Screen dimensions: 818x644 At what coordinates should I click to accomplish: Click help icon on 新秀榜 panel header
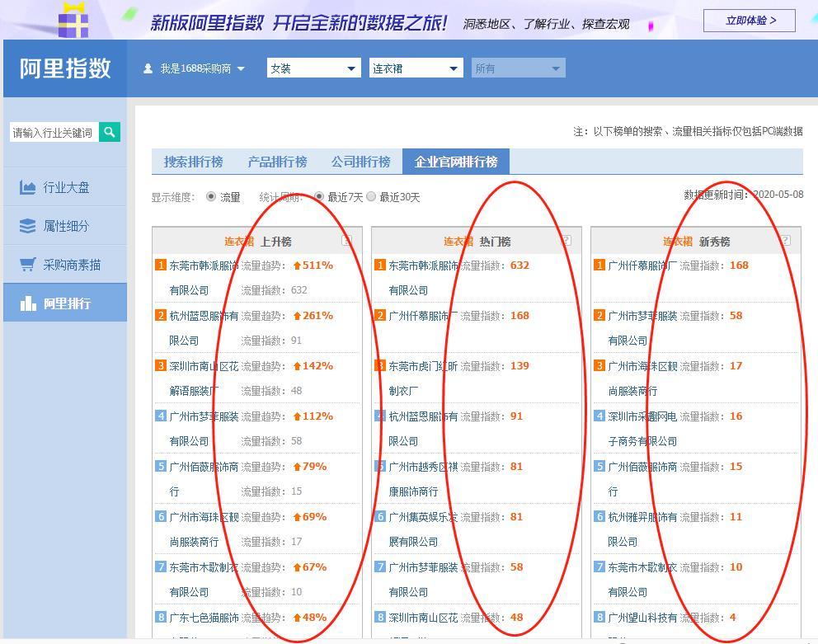point(785,241)
